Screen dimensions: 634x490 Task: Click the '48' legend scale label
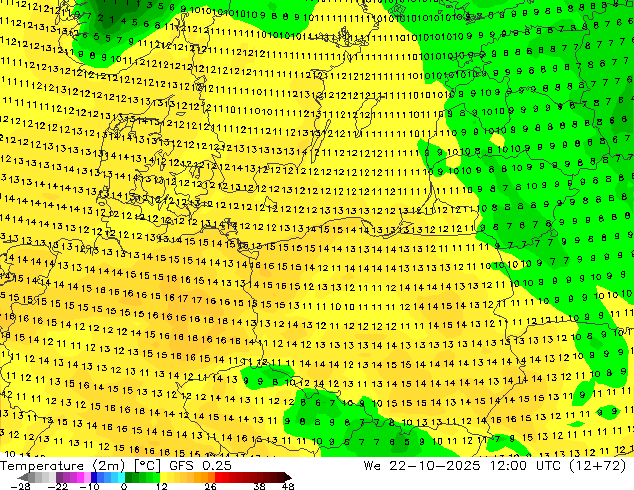(x=288, y=486)
